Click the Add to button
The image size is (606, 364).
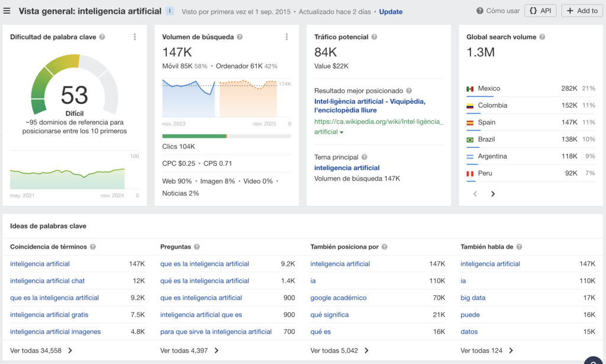pyautogui.click(x=581, y=10)
